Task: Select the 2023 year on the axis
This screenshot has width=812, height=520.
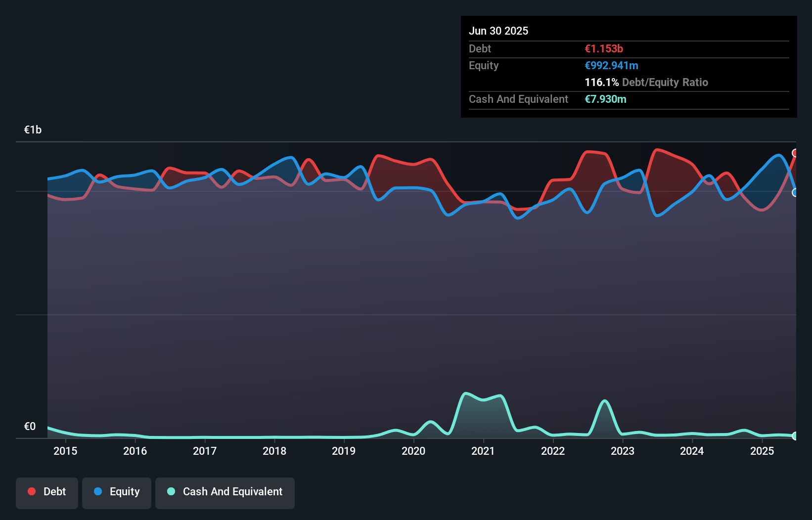Action: [x=623, y=451]
